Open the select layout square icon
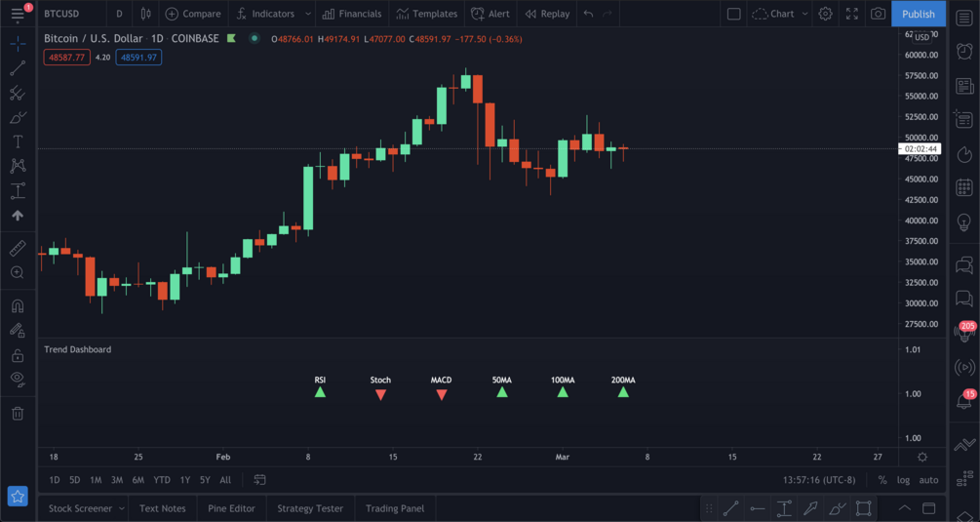Screen dimensions: 980x522 pos(733,14)
